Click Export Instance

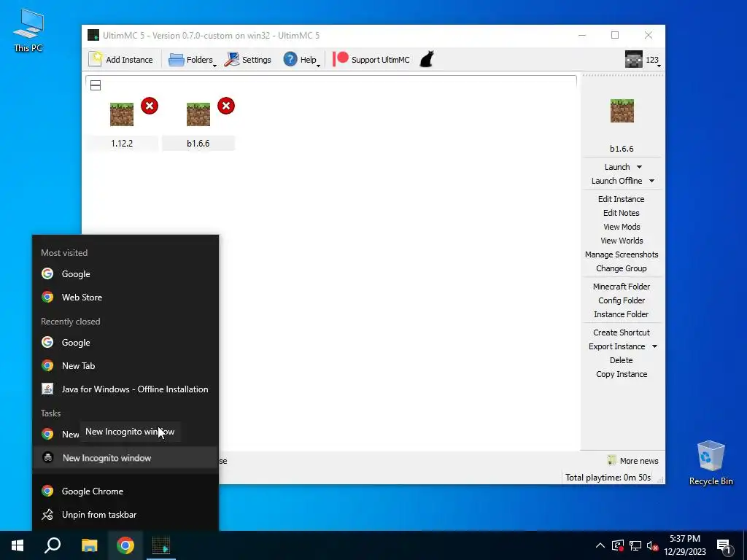point(616,346)
